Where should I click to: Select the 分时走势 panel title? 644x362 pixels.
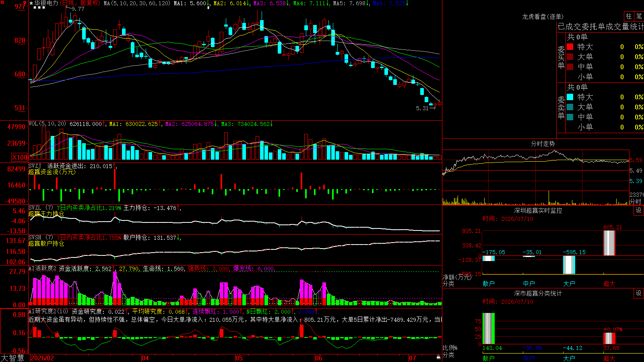tap(543, 144)
